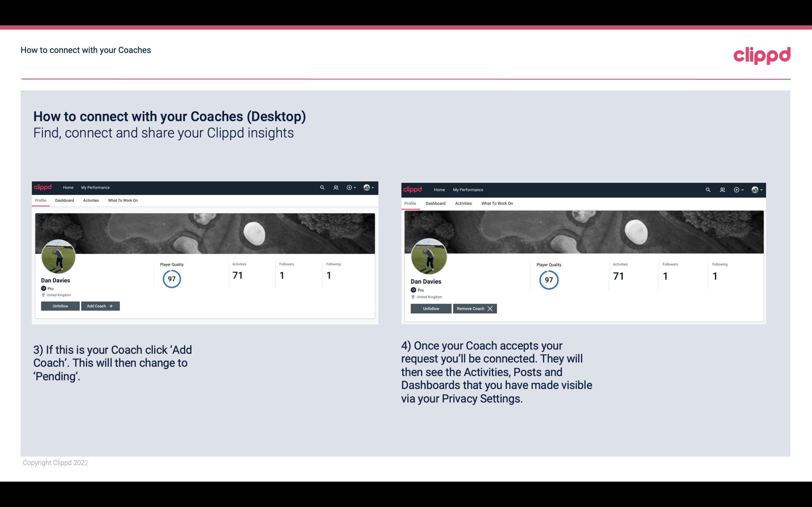Expand the My Performance dropdown menu
This screenshot has height=507, width=812.
pyautogui.click(x=95, y=188)
